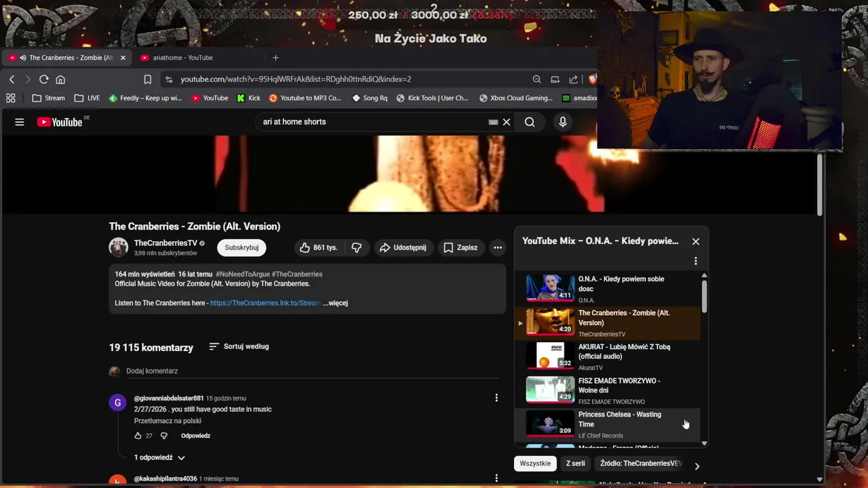Screen dimensions: 868x488
Task: Click the zoom magnifier icon in the address bar
Action: 536,79
